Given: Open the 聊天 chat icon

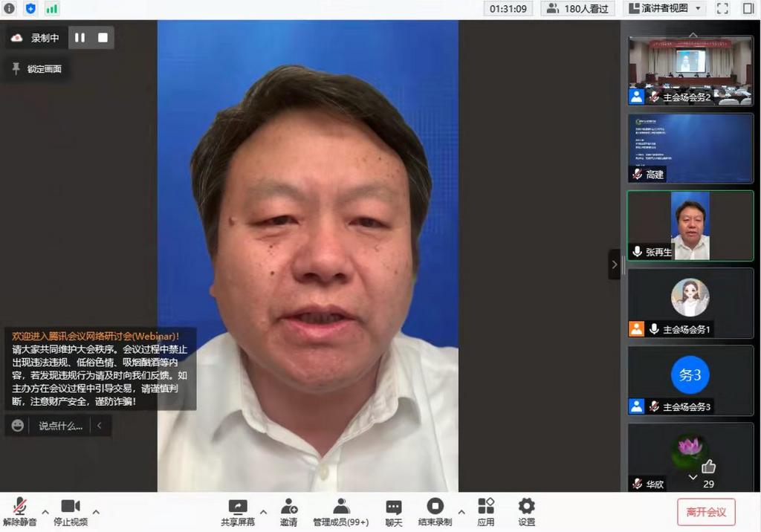Looking at the screenshot, I should click(394, 507).
